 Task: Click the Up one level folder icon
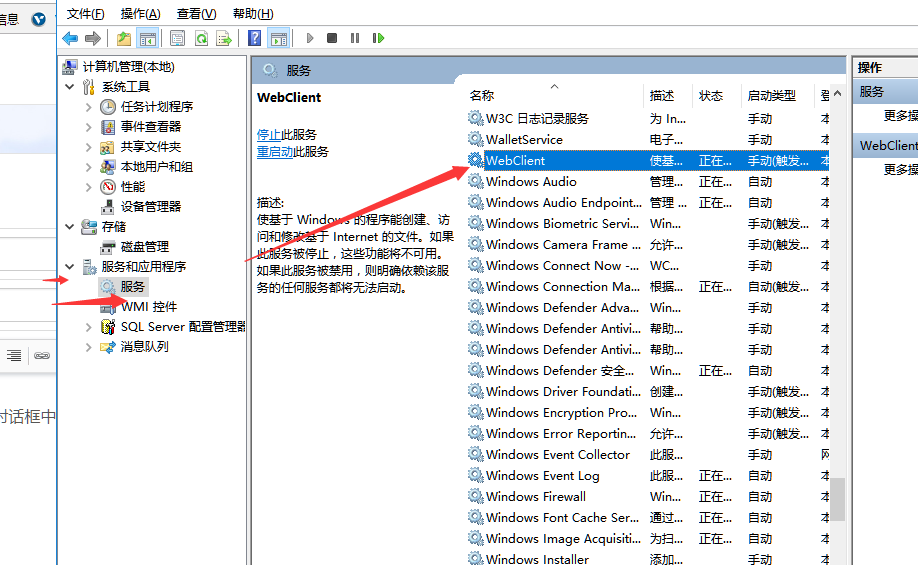[x=124, y=38]
